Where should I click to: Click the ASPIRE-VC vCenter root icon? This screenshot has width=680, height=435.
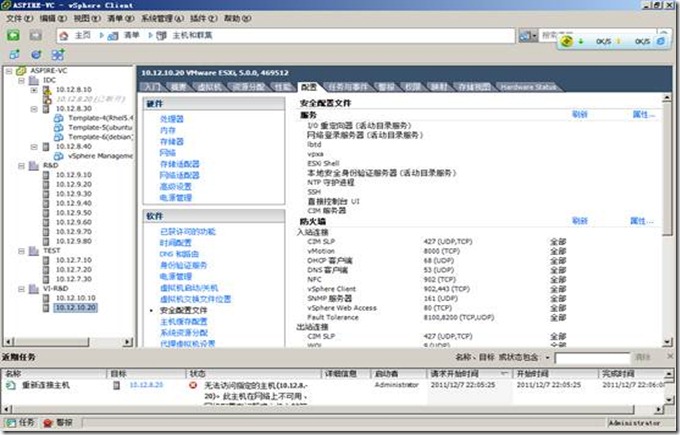point(21,71)
